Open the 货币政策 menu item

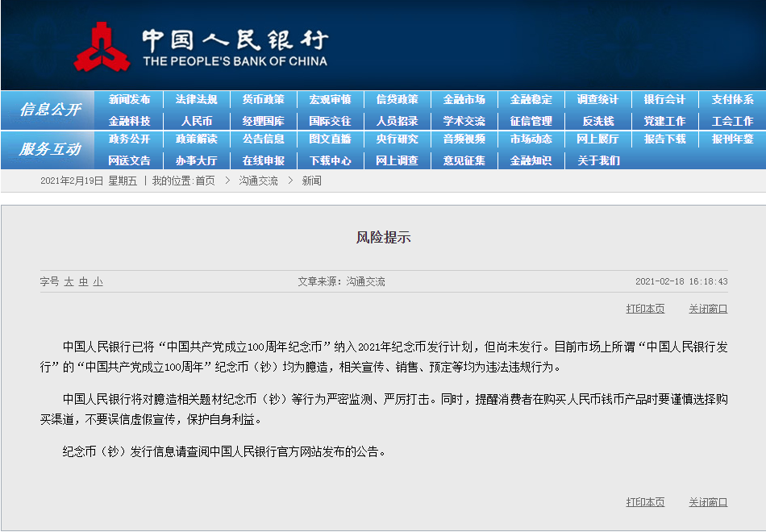click(264, 100)
